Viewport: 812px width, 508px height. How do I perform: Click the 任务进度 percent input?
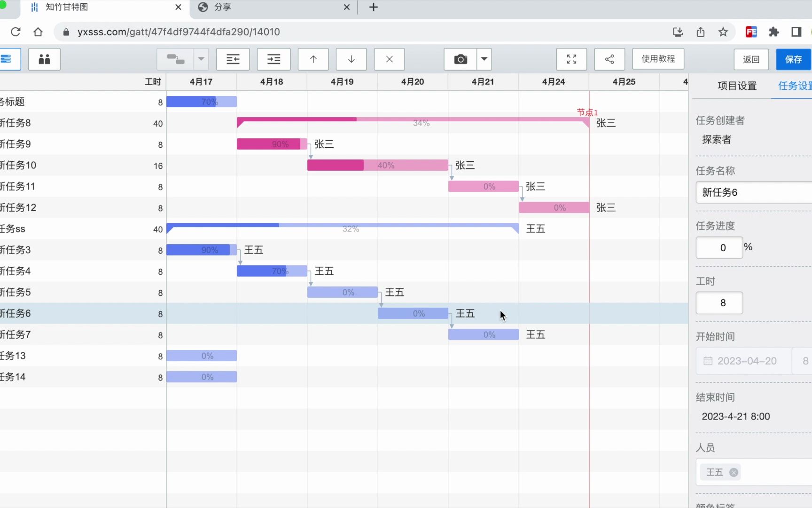tap(719, 247)
